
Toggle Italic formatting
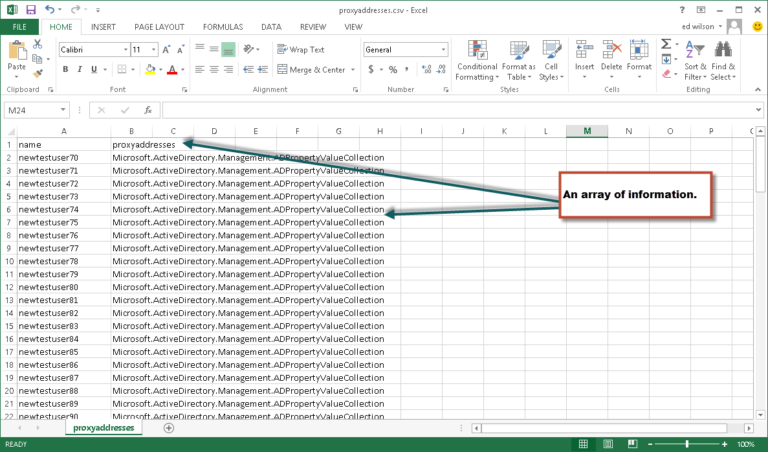80,69
